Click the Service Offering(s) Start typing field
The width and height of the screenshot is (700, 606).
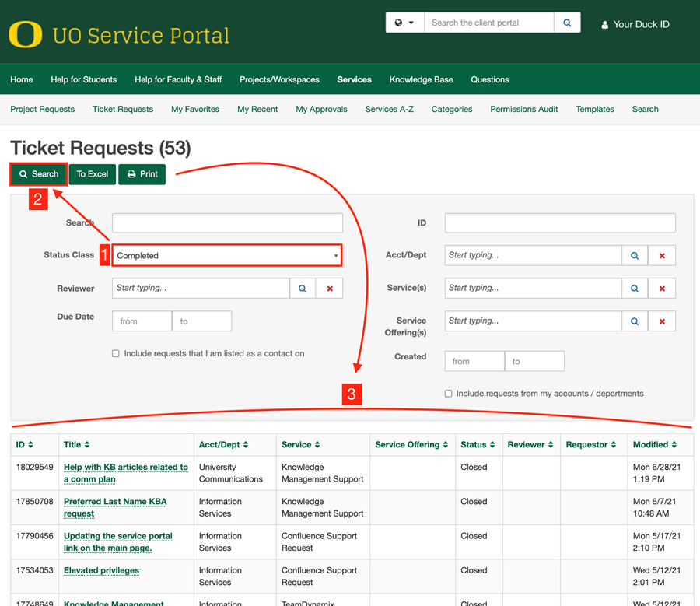click(533, 321)
